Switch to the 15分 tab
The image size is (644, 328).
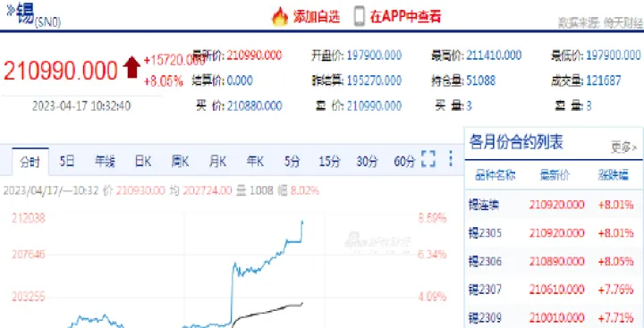coord(329,162)
